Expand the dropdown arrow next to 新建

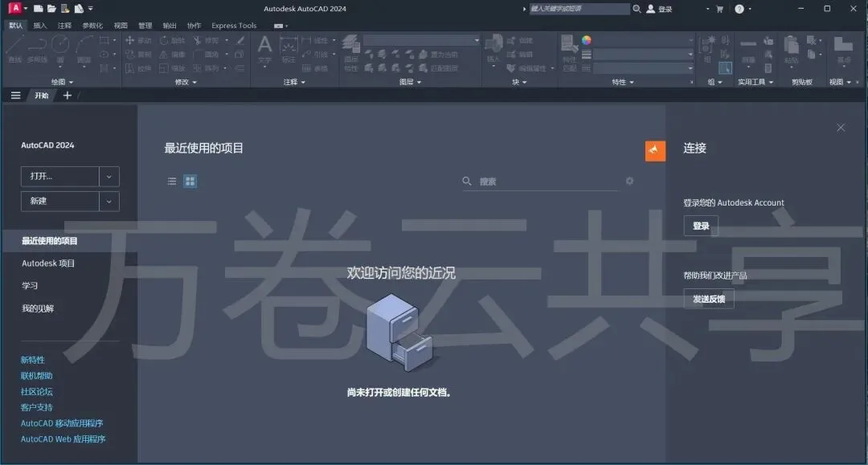[x=109, y=202]
